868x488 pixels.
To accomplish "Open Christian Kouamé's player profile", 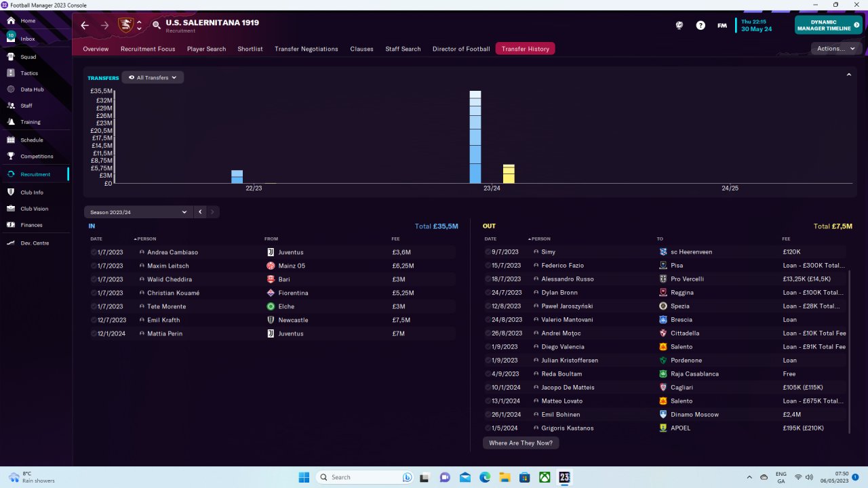I will point(173,293).
